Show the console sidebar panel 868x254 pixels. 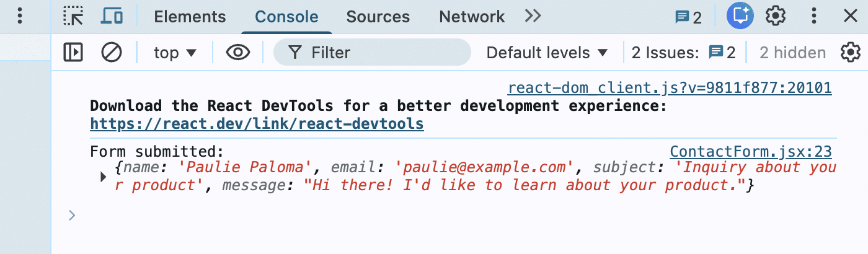pyautogui.click(x=73, y=53)
